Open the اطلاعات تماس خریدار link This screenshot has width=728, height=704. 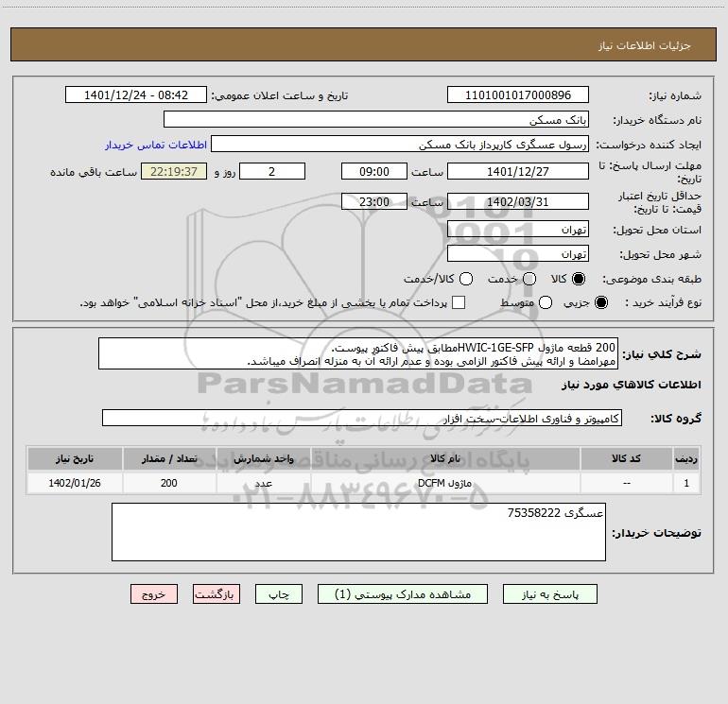click(x=156, y=145)
